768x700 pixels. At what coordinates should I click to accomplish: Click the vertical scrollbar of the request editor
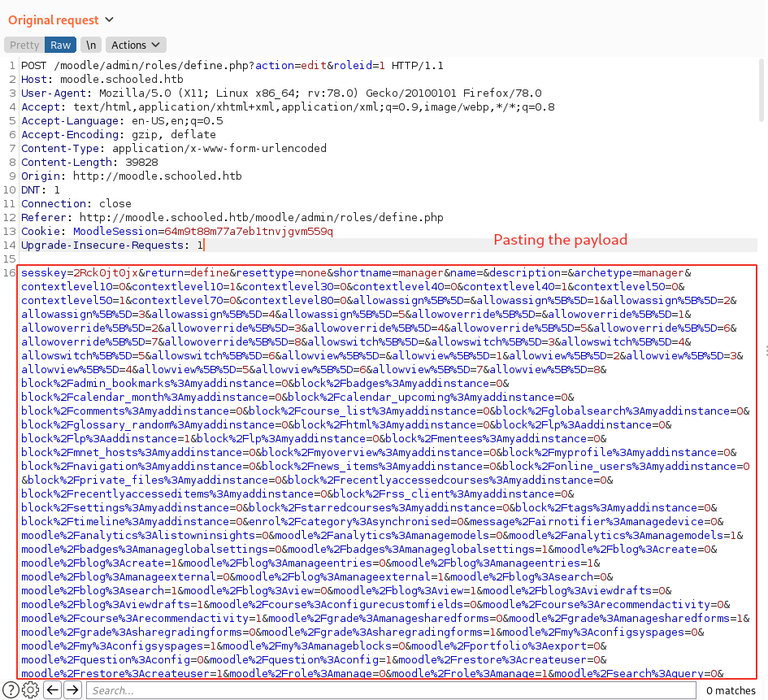761,90
